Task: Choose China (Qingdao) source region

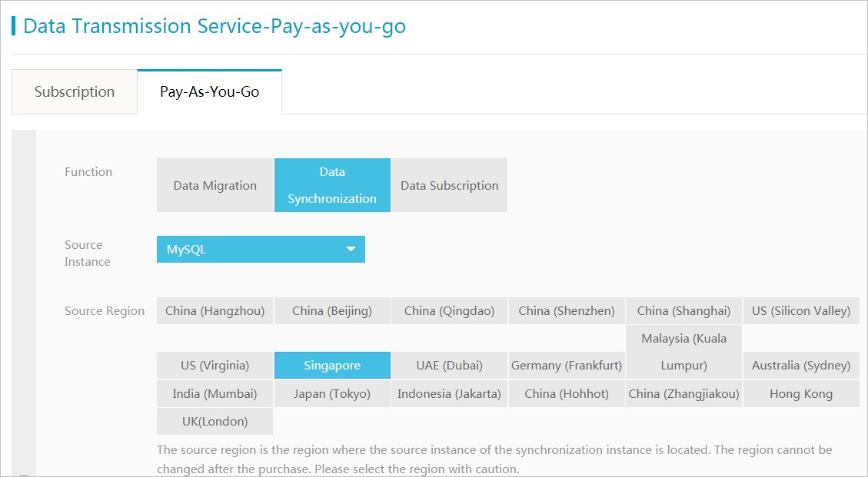Action: (x=450, y=311)
